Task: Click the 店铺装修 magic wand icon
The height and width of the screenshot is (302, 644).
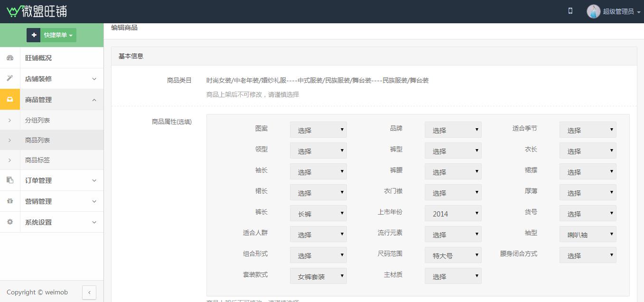Action: coord(10,79)
